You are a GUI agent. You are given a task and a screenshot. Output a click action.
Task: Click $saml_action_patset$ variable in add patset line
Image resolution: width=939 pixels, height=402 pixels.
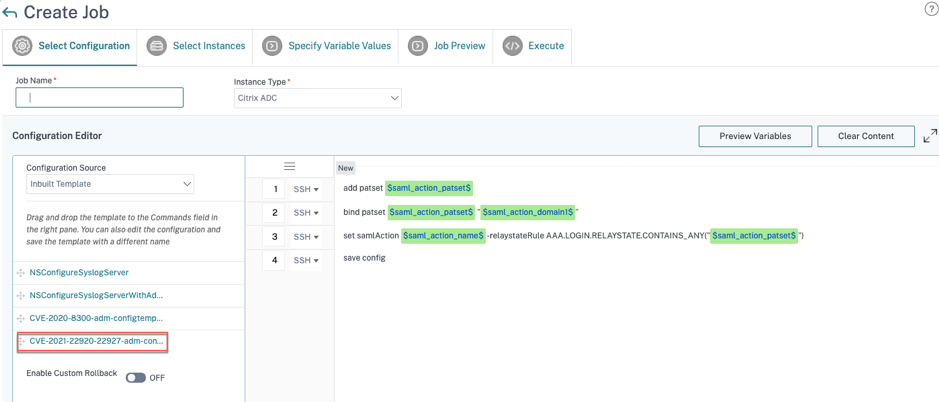coord(429,189)
